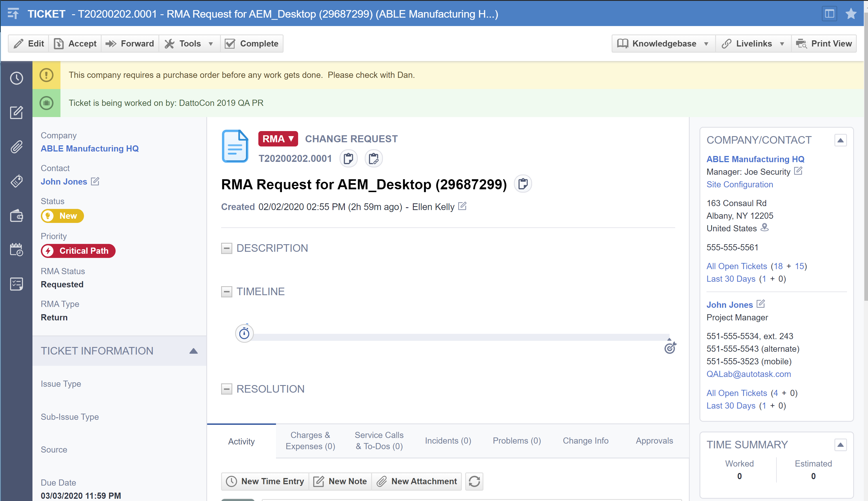Copy the ticket link via the clipboard-link icon
The height and width of the screenshot is (501, 868).
[373, 159]
